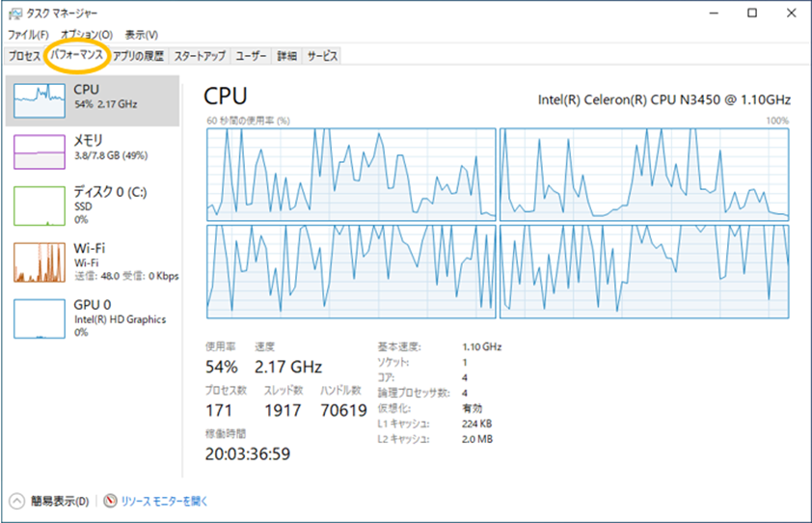Switch to the ユーザー tab
Viewport: 812px width, 523px height.
pos(251,56)
